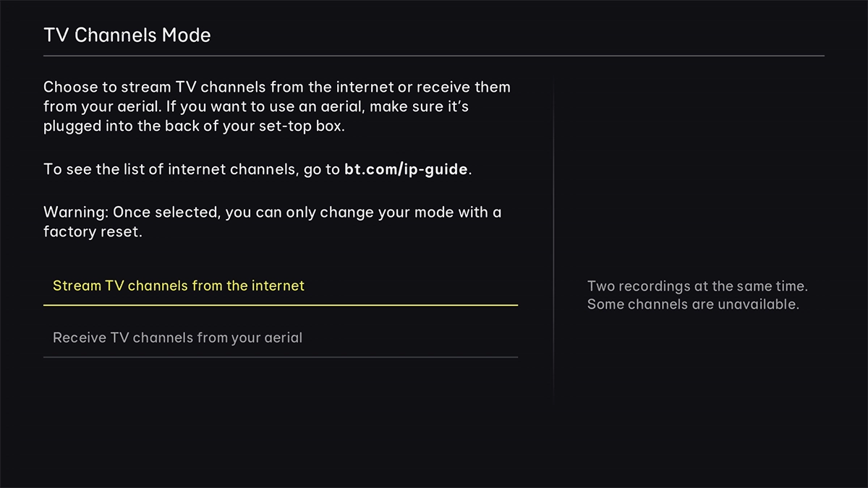Click the factory reset warning text
The width and height of the screenshot is (868, 488).
[272, 221]
